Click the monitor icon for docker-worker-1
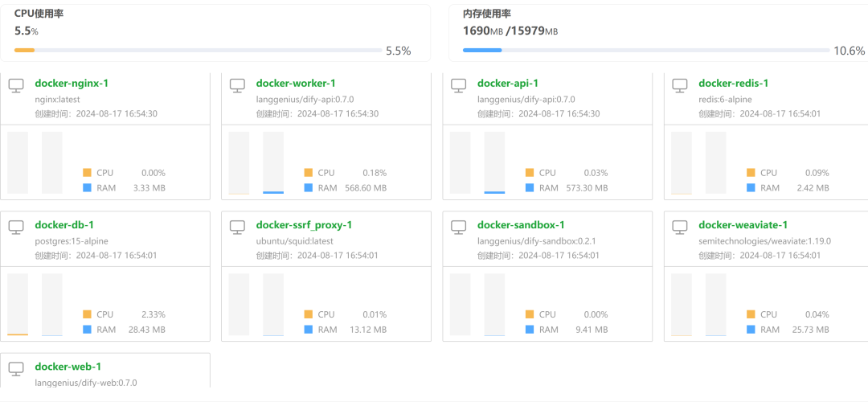 [x=237, y=84]
